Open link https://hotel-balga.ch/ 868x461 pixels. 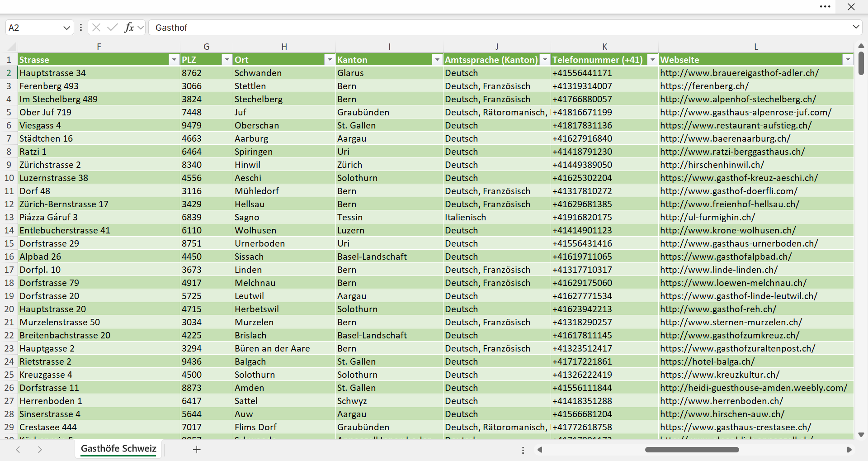(707, 361)
